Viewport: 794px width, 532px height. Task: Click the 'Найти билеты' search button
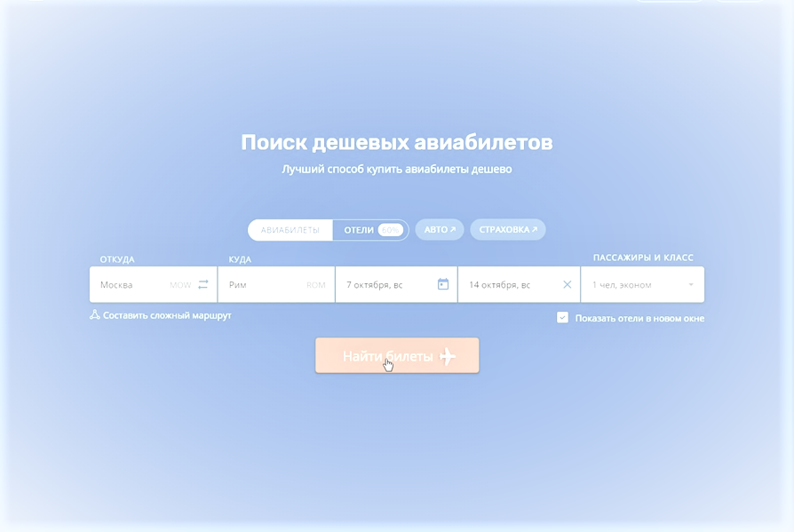(397, 355)
